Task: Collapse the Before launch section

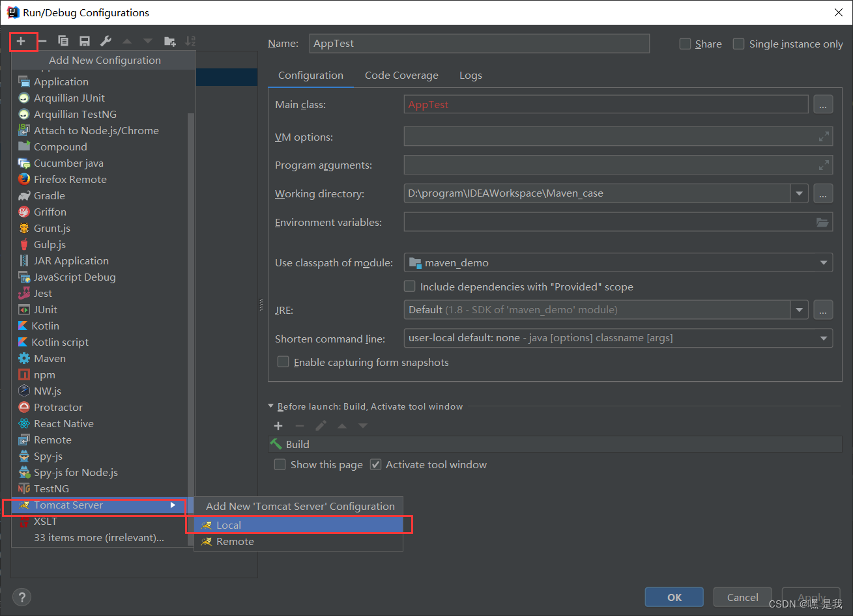Action: 271,406
